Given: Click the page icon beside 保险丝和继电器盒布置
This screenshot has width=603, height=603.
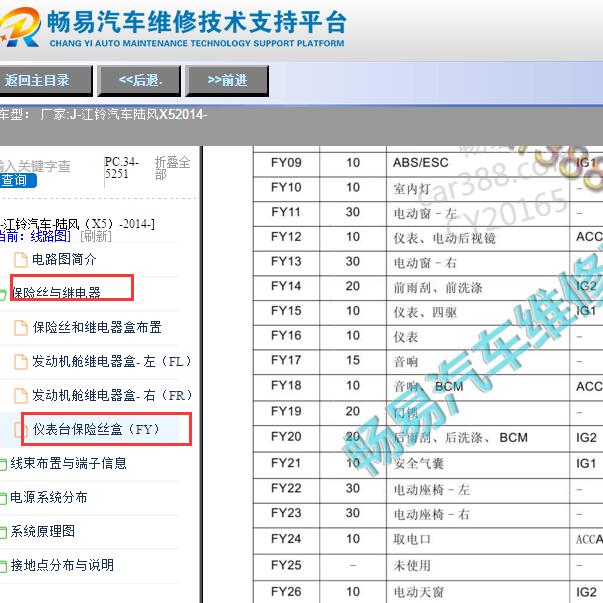Looking at the screenshot, I should pos(21,328).
